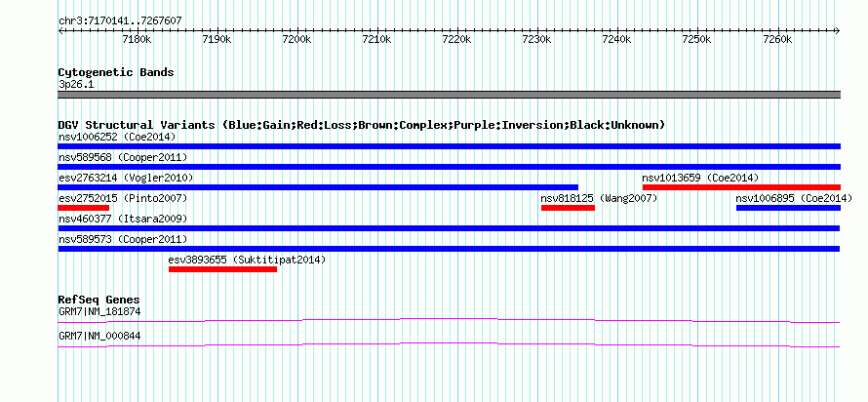Open variant nsv1013659 (Coe2014) label

700,178
